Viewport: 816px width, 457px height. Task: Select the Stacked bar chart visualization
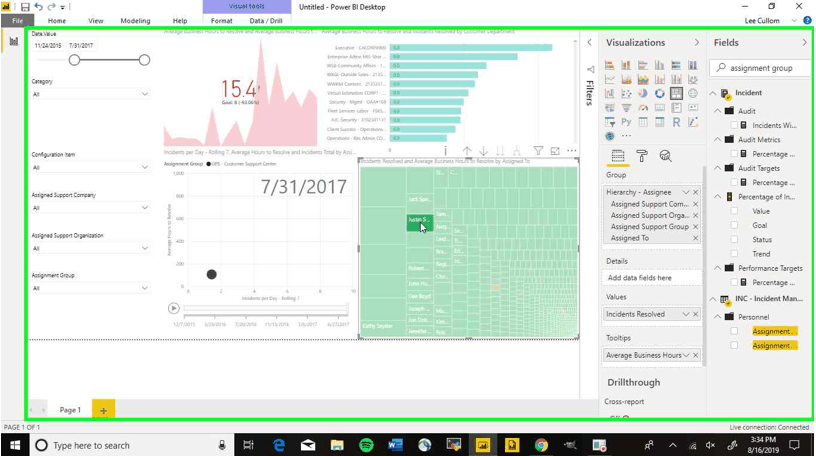609,65
